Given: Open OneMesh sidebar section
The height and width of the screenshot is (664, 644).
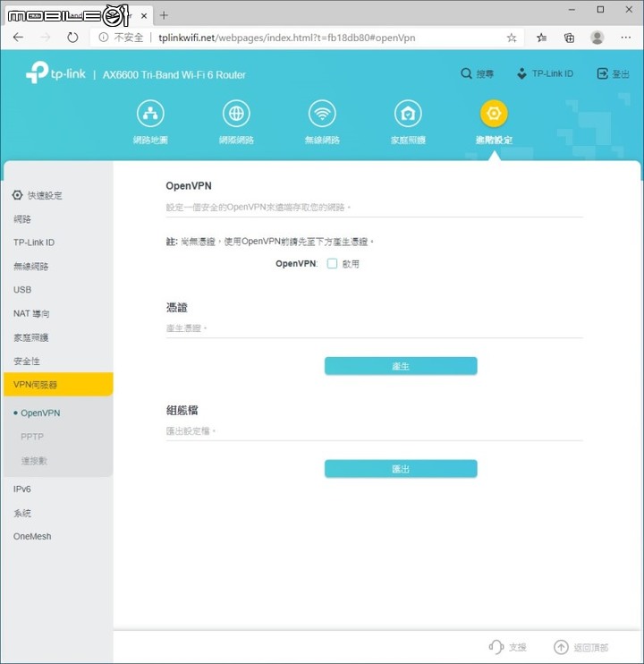Looking at the screenshot, I should tap(32, 537).
